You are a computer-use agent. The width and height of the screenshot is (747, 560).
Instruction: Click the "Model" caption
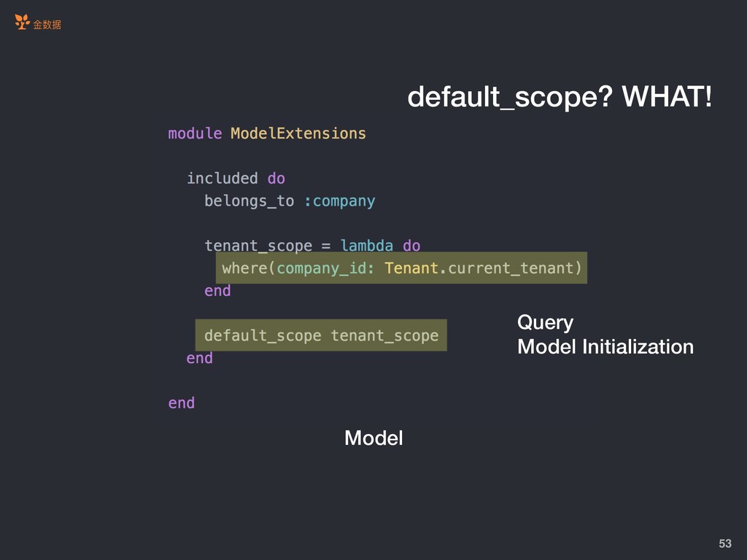point(373,438)
